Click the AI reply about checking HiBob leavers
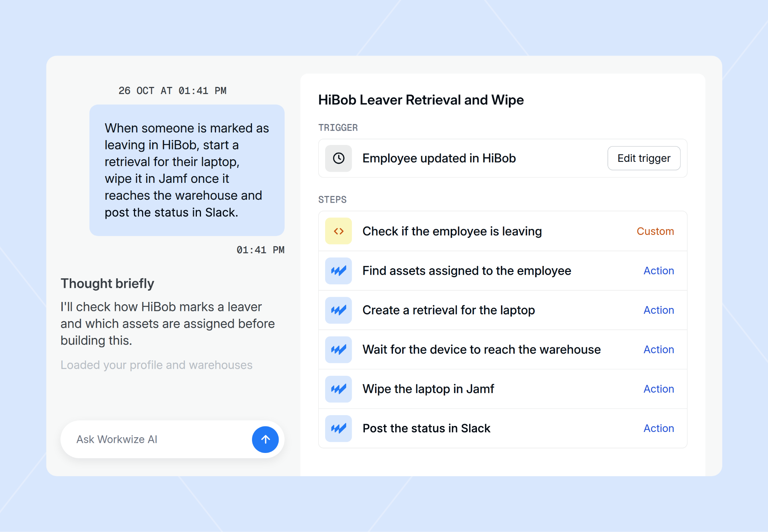The image size is (768, 532). click(168, 324)
